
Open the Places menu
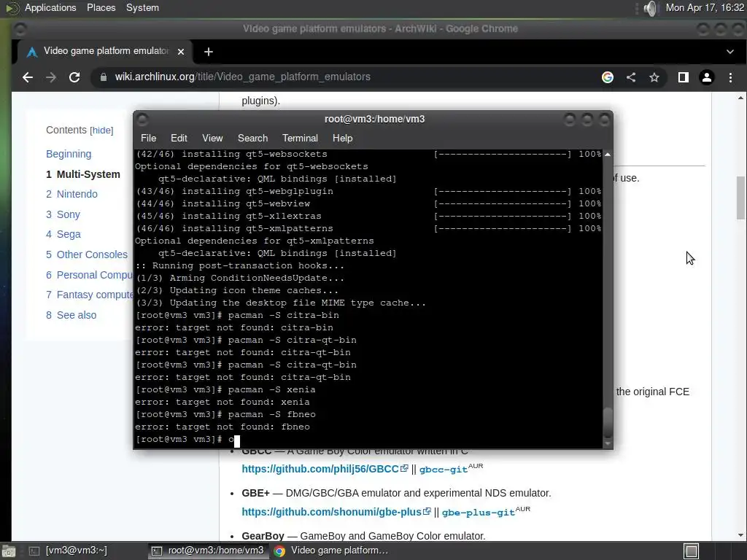101,8
